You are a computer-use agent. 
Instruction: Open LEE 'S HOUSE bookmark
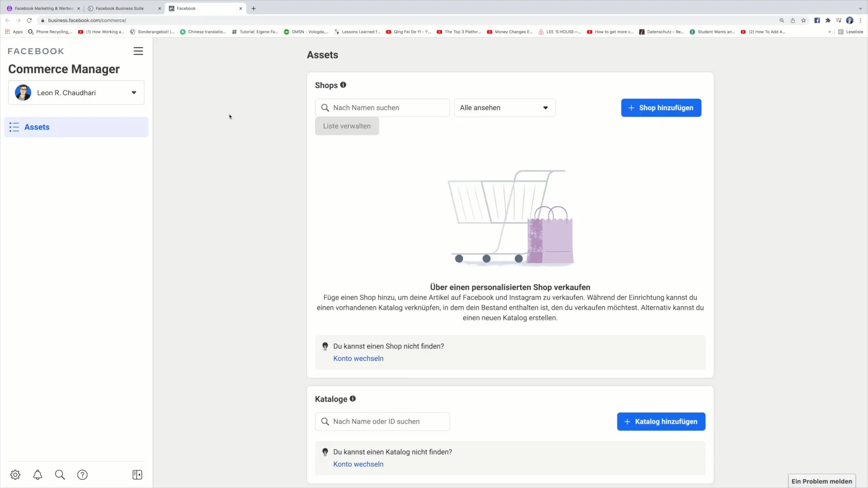click(x=560, y=32)
